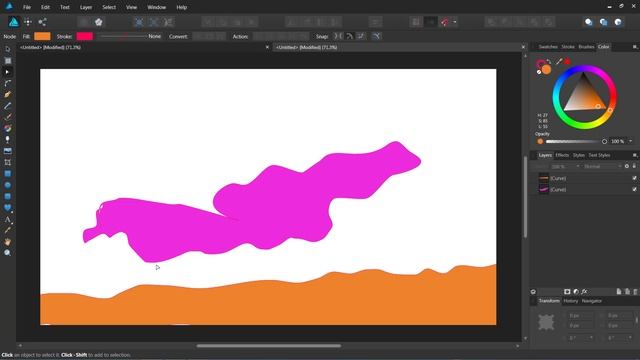
Task: Open the Window menu
Action: pos(156,7)
